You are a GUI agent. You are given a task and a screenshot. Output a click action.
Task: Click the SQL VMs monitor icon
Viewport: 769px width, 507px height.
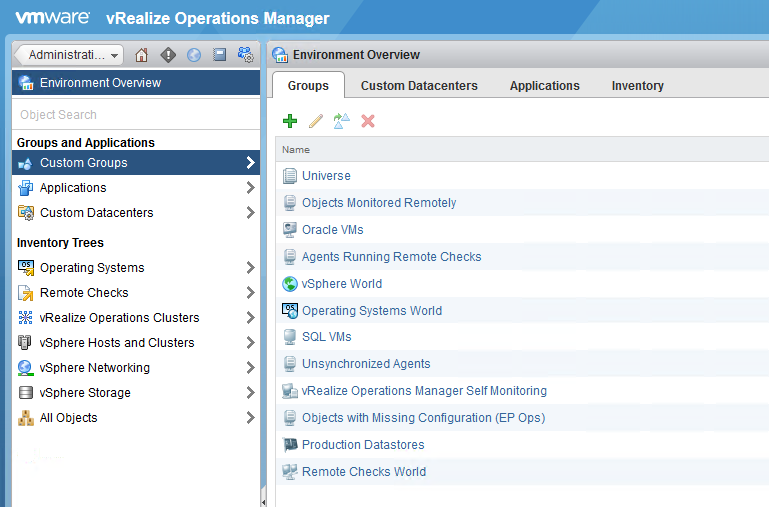[x=290, y=337]
